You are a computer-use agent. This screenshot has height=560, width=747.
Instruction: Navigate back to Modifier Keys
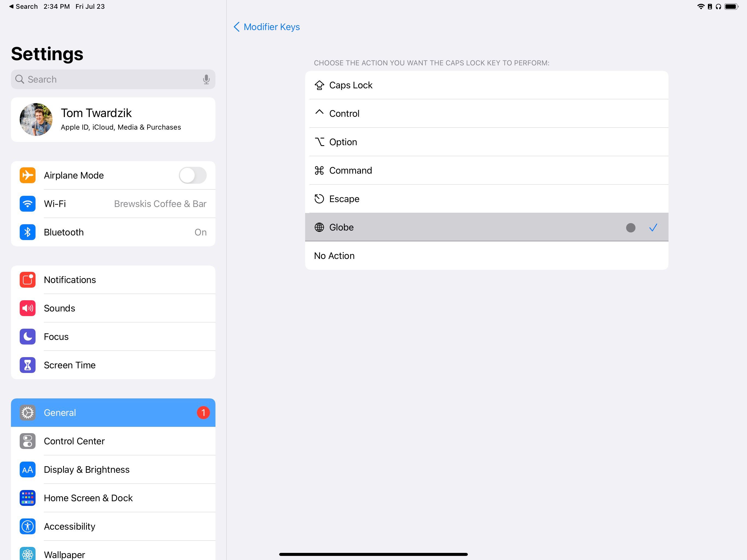(x=265, y=27)
